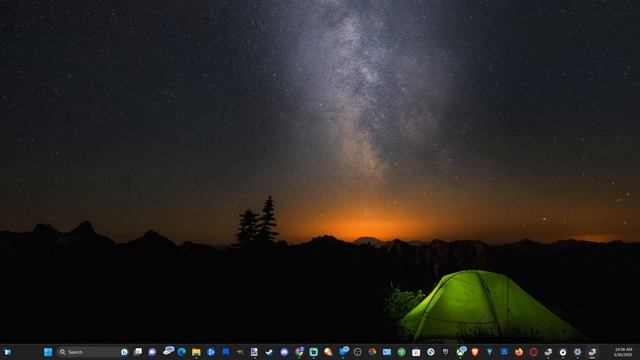The image size is (640, 360).
Task: Open File Explorer folder icon
Action: click(x=196, y=352)
